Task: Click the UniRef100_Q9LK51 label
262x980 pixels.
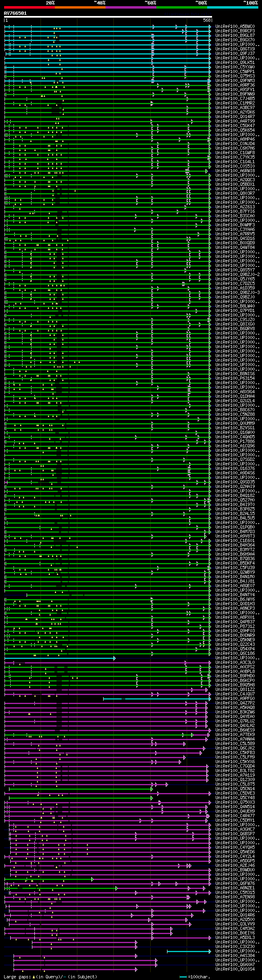Action: tap(235, 63)
